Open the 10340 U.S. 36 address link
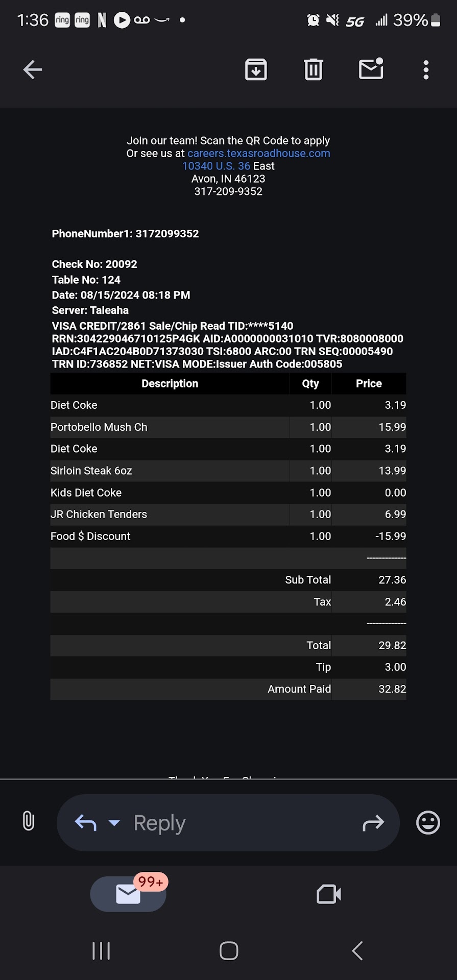The height and width of the screenshot is (980, 457). click(216, 166)
